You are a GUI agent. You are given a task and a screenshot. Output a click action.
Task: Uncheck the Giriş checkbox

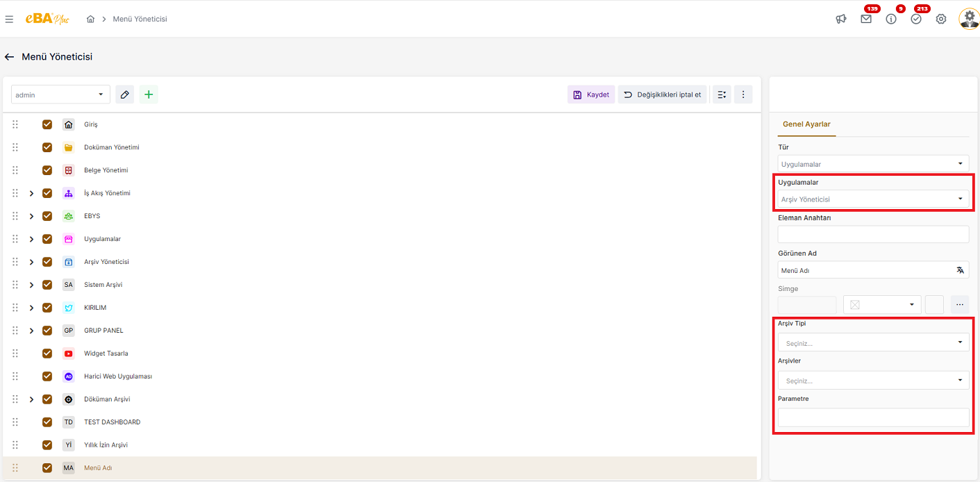pos(47,124)
